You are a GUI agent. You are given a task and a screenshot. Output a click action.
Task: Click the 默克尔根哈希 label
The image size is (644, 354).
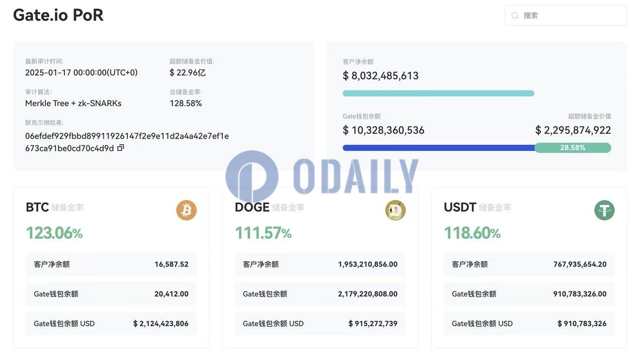(x=44, y=123)
